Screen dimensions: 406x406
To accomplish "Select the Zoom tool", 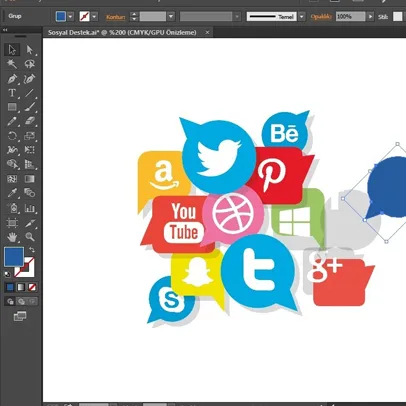I will (x=30, y=237).
